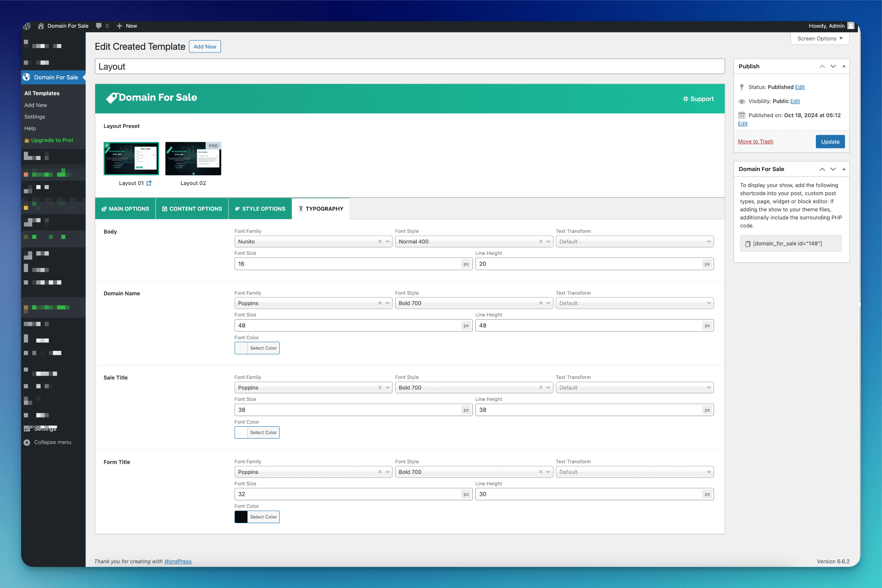Image resolution: width=882 pixels, height=588 pixels.
Task: Click Add New button beside page title
Action: (x=205, y=47)
